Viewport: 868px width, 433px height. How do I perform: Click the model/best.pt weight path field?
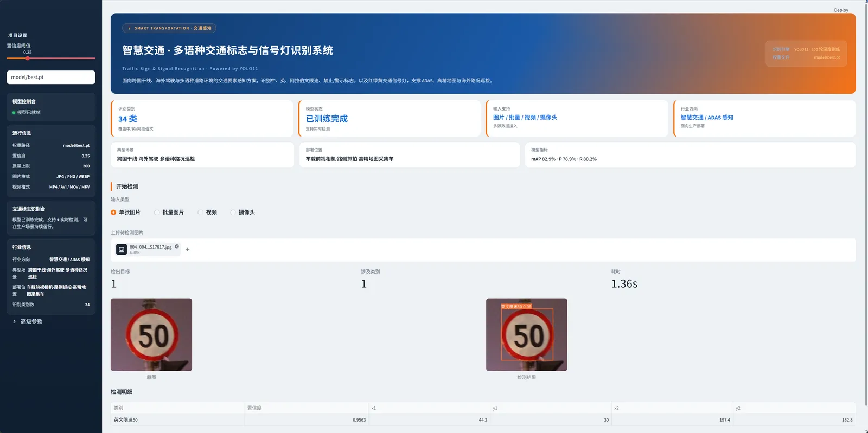(51, 77)
